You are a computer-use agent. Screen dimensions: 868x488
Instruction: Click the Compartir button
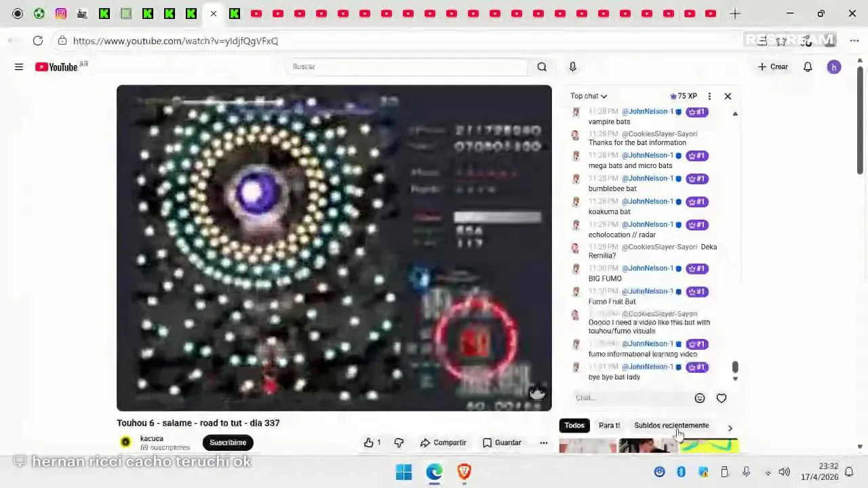click(x=443, y=443)
